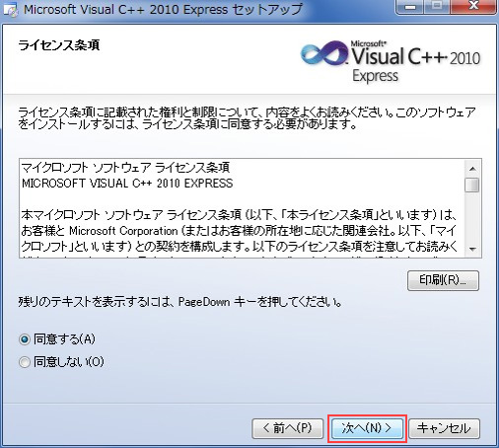The image size is (499, 448).
Task: Open print dialog with 印刷(R)... button
Action: point(443,280)
